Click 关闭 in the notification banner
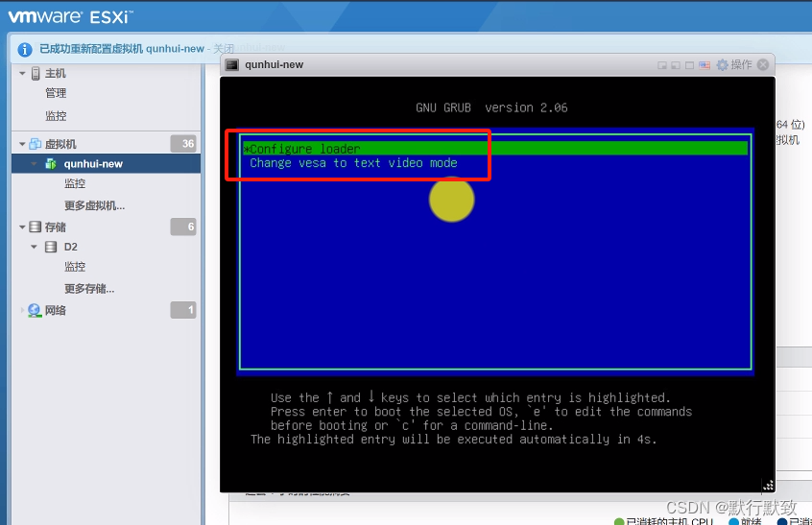 (x=224, y=49)
